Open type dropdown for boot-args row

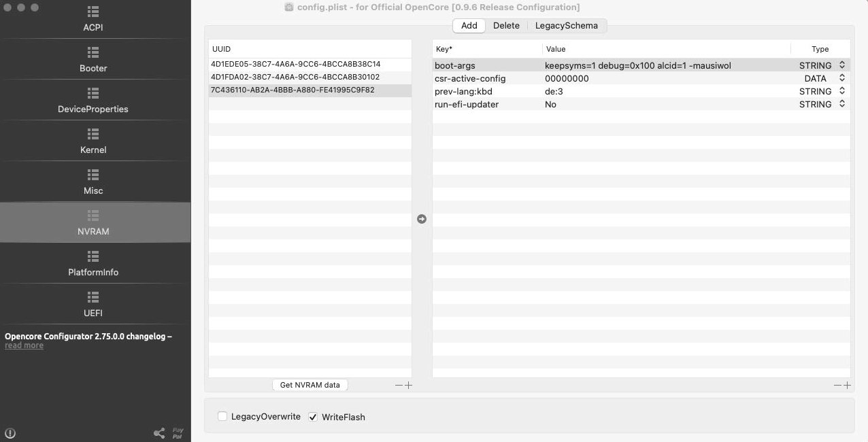[x=842, y=65]
